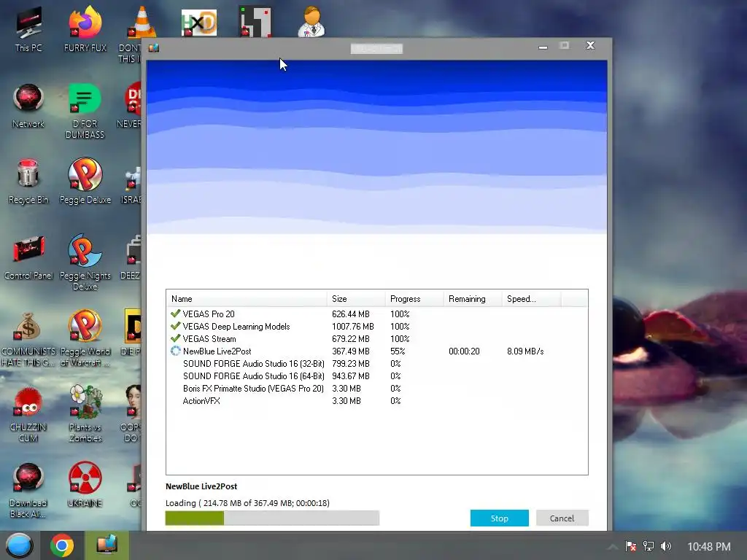Stop the current download
The height and width of the screenshot is (560, 747).
499,518
